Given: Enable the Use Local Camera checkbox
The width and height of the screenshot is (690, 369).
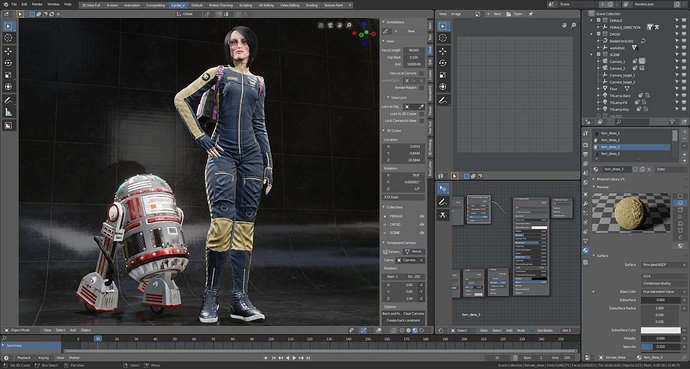Looking at the screenshot, I should (x=422, y=73).
